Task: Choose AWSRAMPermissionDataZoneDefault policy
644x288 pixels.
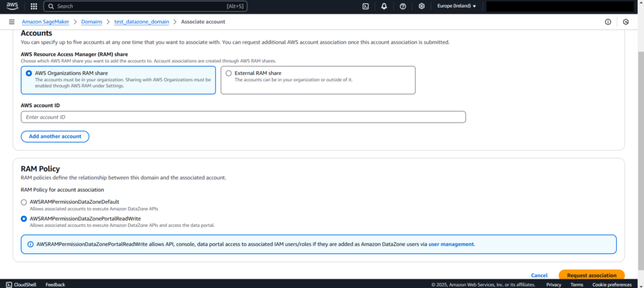Action: tap(24, 202)
